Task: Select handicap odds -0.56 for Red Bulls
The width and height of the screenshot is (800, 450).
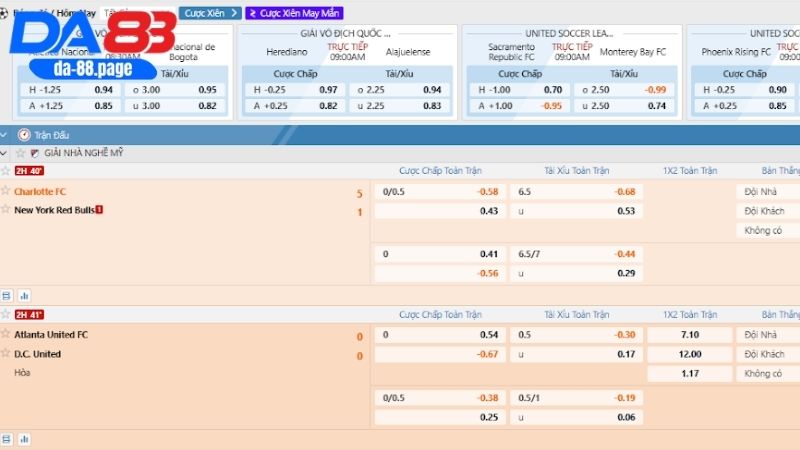Action: coord(440,273)
